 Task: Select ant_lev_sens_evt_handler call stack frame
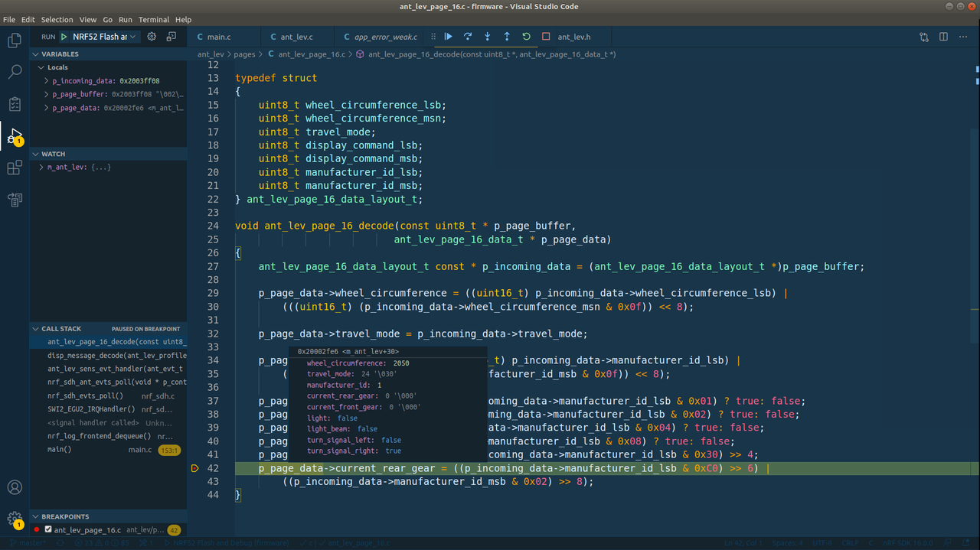109,369
